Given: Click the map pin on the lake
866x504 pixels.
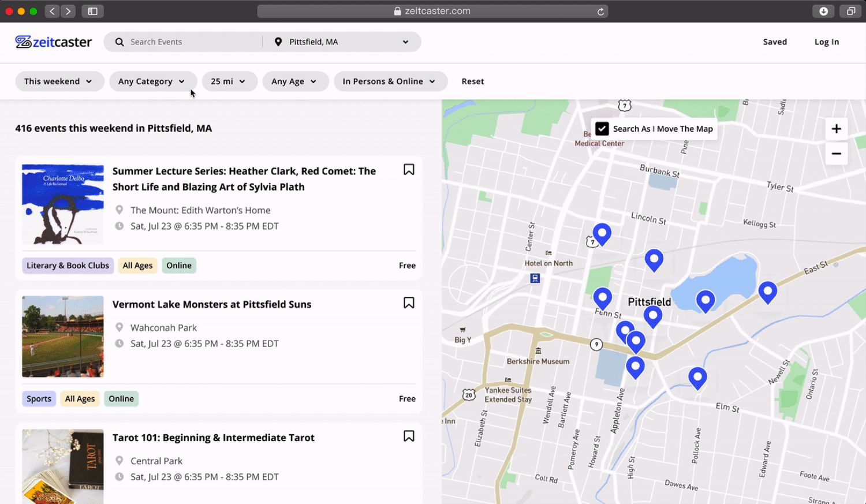Looking at the screenshot, I should coord(705,301).
